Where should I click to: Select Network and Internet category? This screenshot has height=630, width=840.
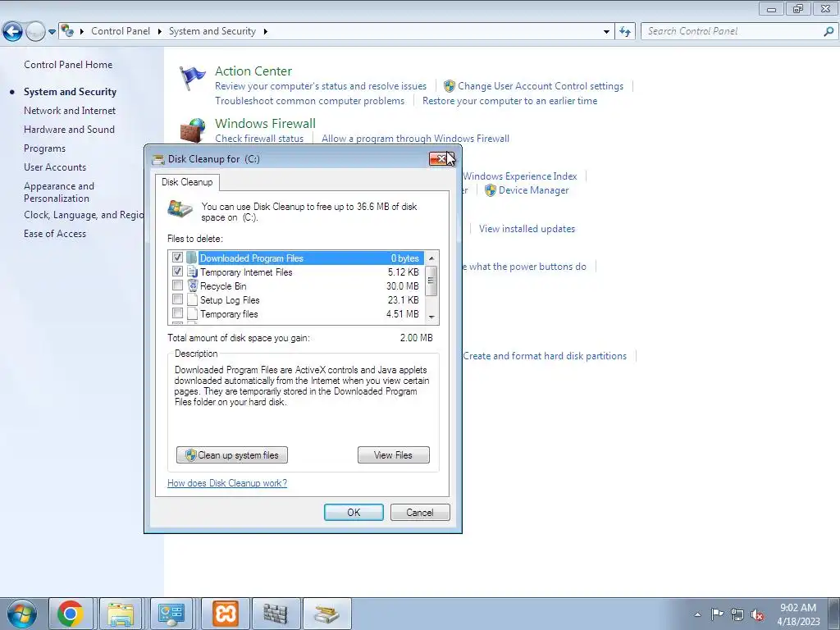pyautogui.click(x=70, y=111)
